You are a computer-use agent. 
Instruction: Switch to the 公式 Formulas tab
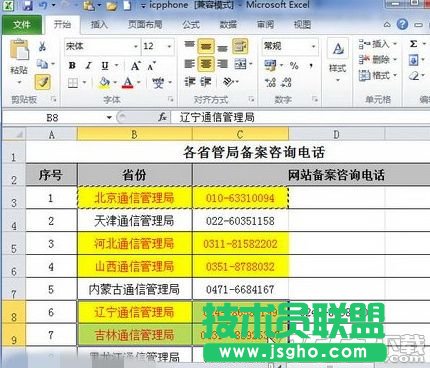[191, 24]
